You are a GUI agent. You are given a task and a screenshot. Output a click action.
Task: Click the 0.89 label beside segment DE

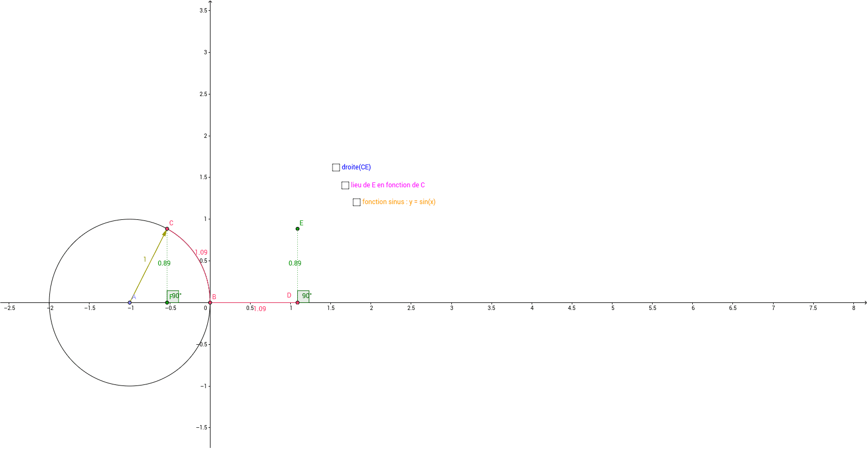pyautogui.click(x=295, y=263)
